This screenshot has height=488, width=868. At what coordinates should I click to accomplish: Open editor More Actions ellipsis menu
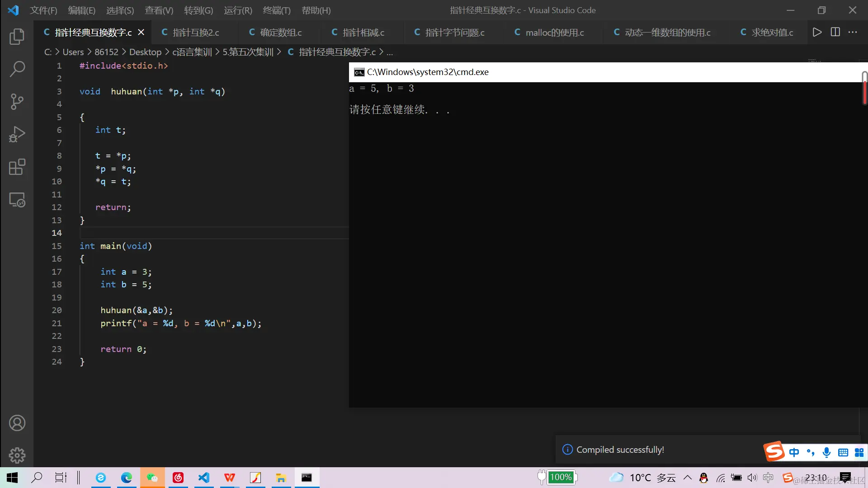point(853,32)
